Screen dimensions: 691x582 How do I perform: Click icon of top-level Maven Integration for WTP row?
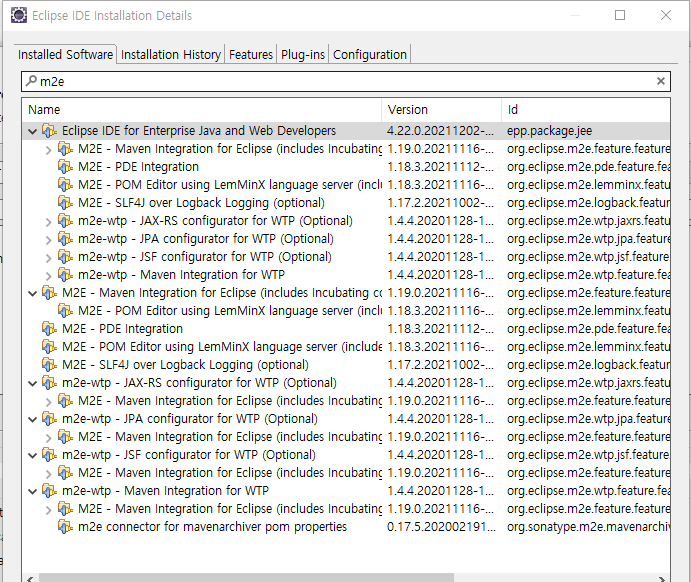[x=49, y=491]
